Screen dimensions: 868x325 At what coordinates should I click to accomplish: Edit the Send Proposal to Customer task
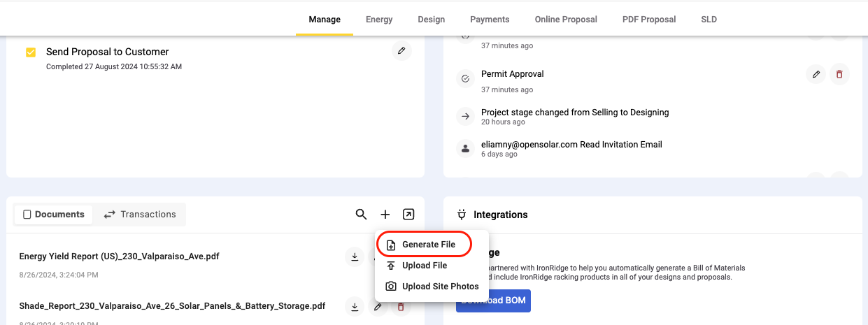tap(401, 51)
